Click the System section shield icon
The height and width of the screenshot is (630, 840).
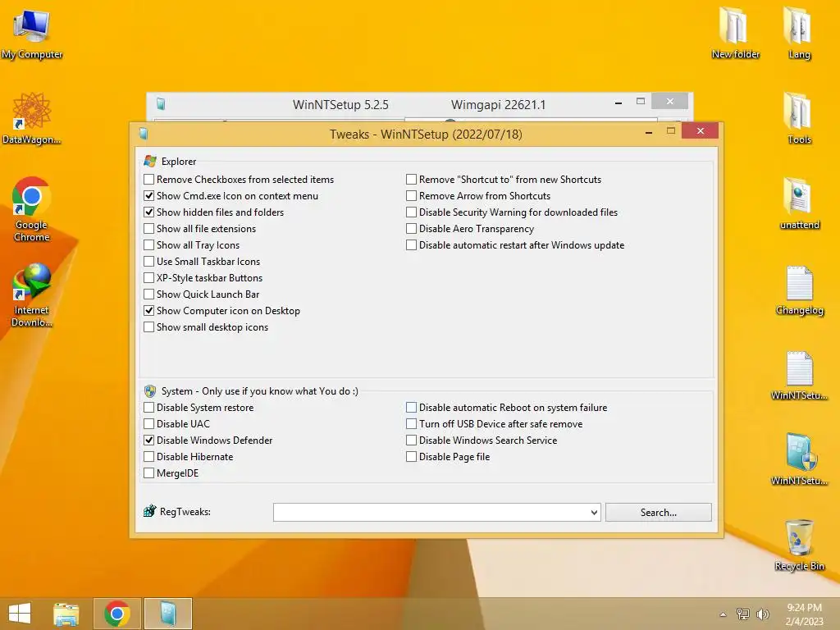[150, 391]
